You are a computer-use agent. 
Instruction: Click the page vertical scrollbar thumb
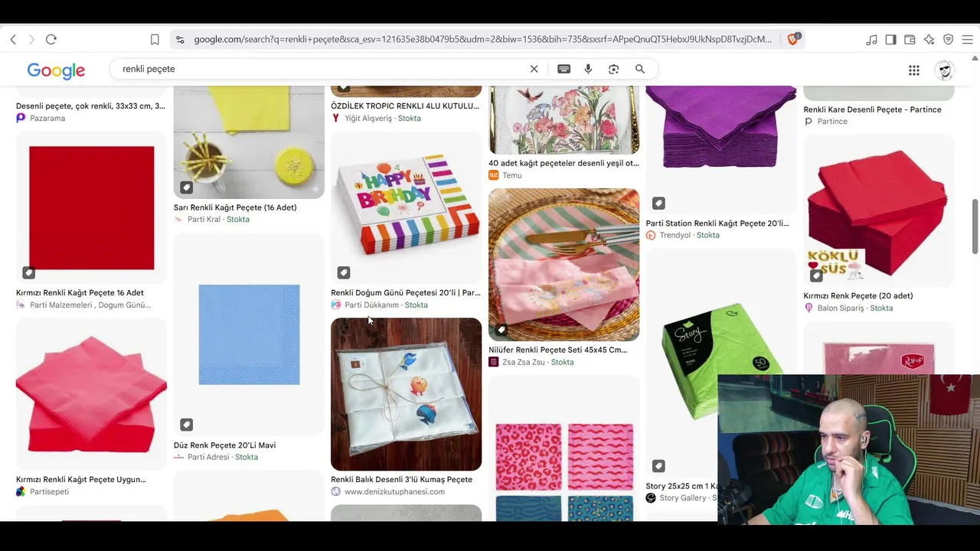pyautogui.click(x=975, y=226)
